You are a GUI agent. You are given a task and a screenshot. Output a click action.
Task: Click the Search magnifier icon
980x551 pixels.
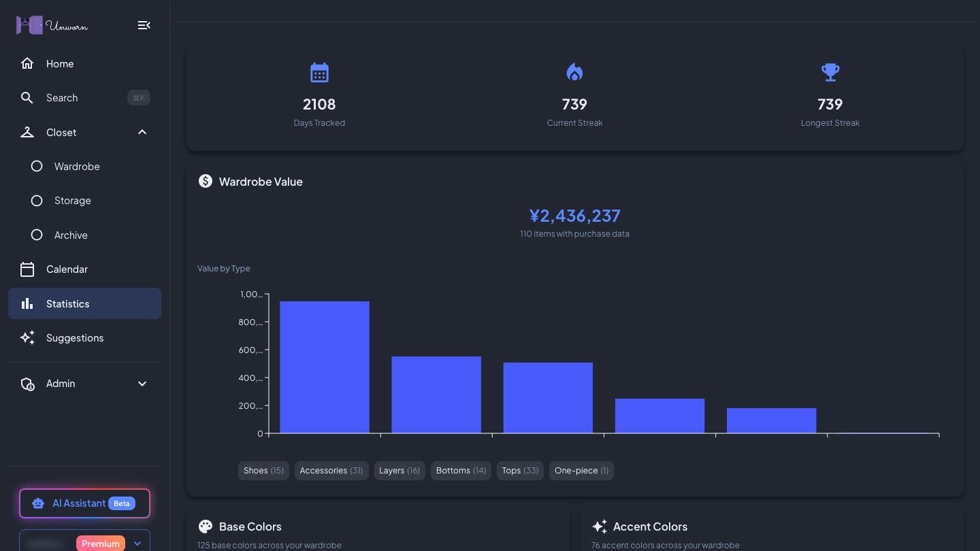pos(27,98)
